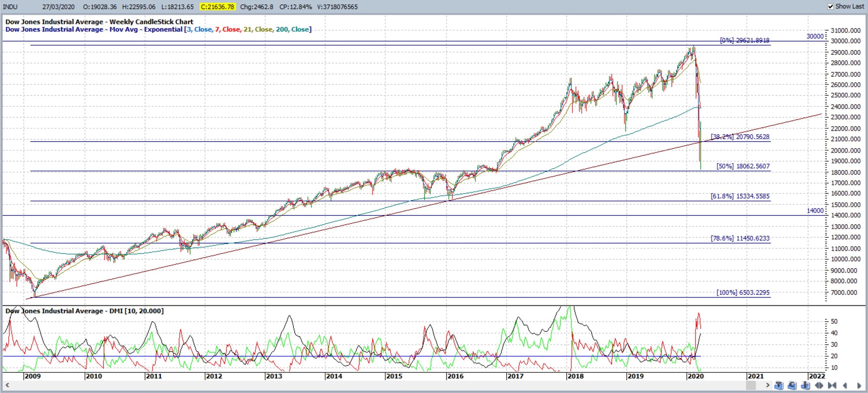Click the 7000.000 price axis label
868x393 pixels.
(x=844, y=293)
